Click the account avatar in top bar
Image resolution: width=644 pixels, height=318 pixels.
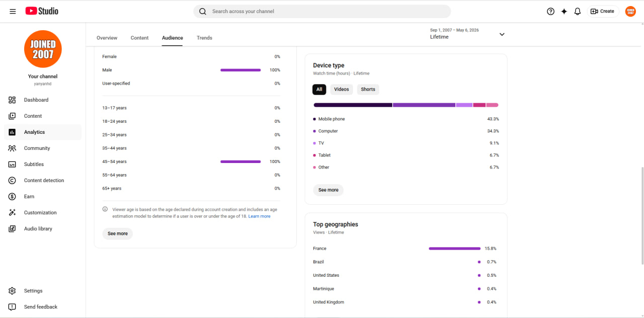coord(630,11)
